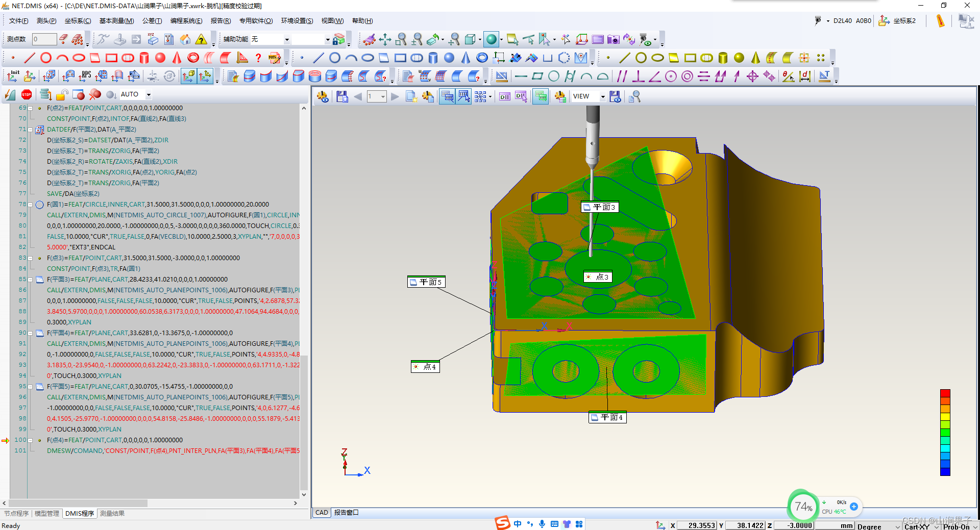Click the 坐标系2 button at top right

[897, 21]
